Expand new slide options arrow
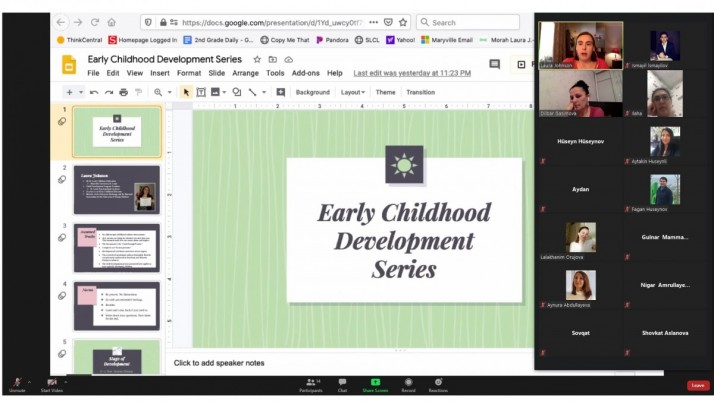Viewport: 714px width, 401px height. [83, 92]
